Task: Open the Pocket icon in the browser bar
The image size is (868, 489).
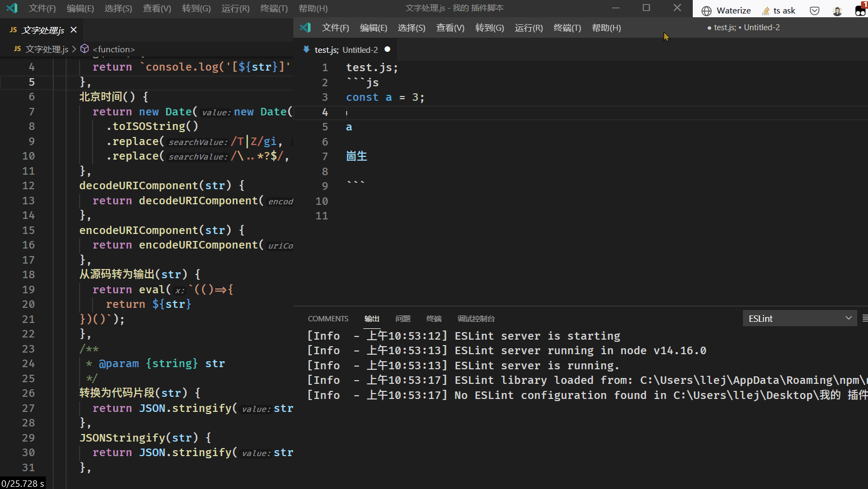Action: [815, 11]
